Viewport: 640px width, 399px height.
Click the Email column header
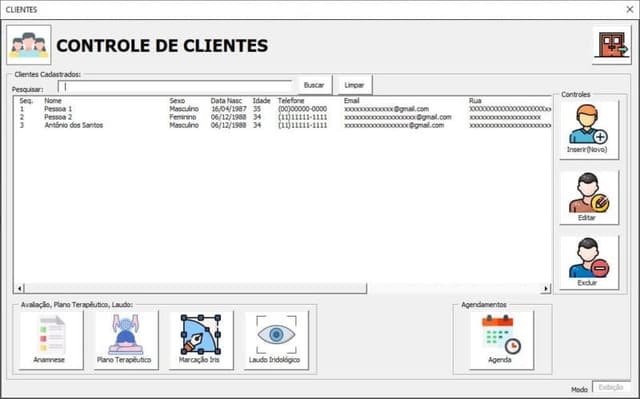point(351,101)
